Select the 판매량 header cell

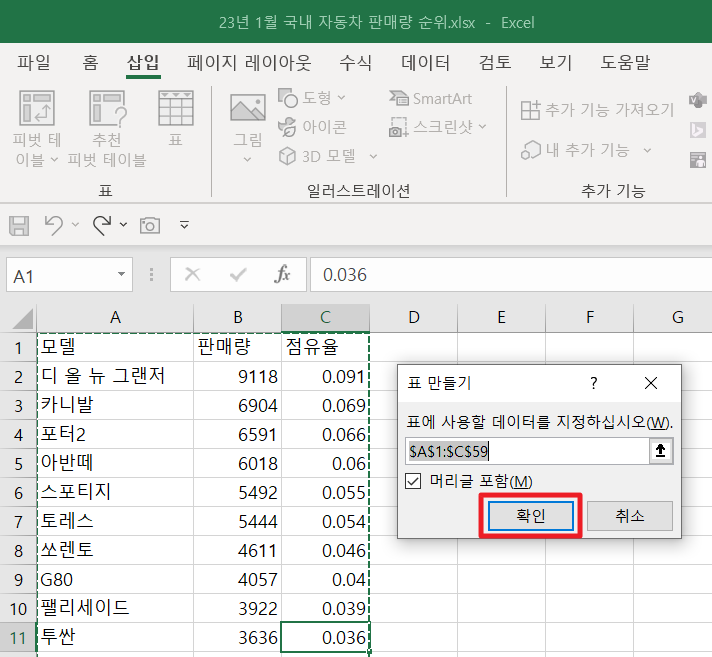click(237, 347)
